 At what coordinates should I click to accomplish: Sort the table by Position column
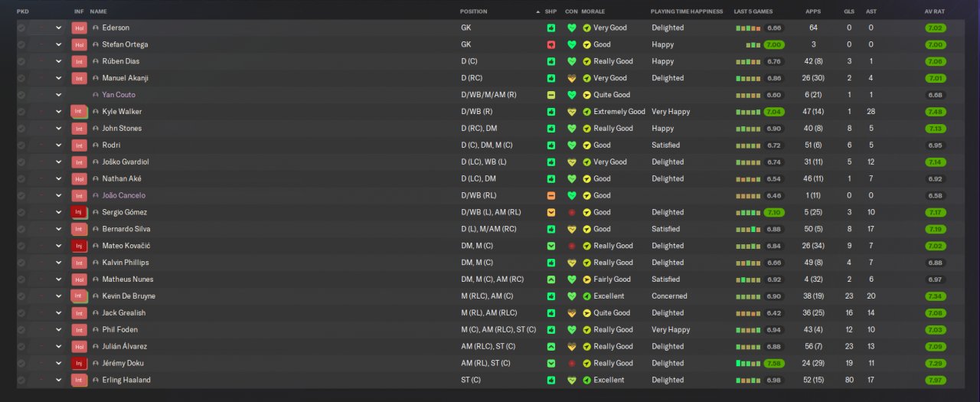pos(473,11)
